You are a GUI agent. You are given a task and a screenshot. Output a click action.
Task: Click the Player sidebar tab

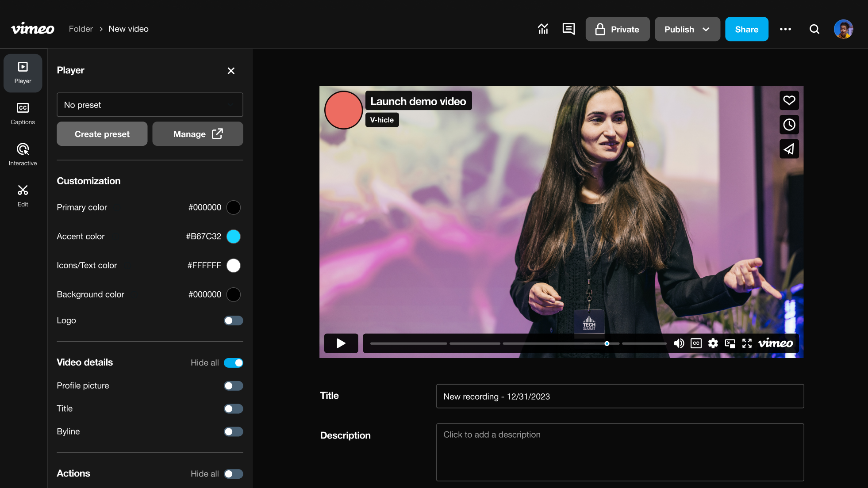(23, 72)
